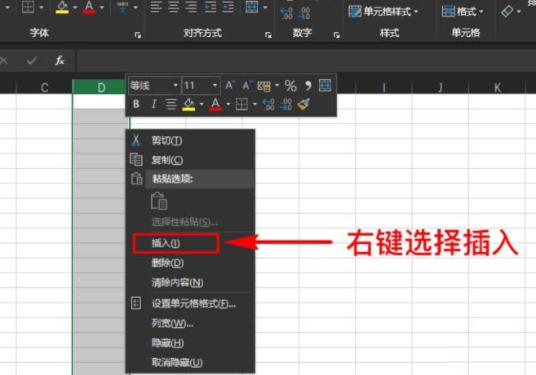The image size is (536, 375).
Task: Open the font size 11 box in mini toolbar
Action: 201,85
